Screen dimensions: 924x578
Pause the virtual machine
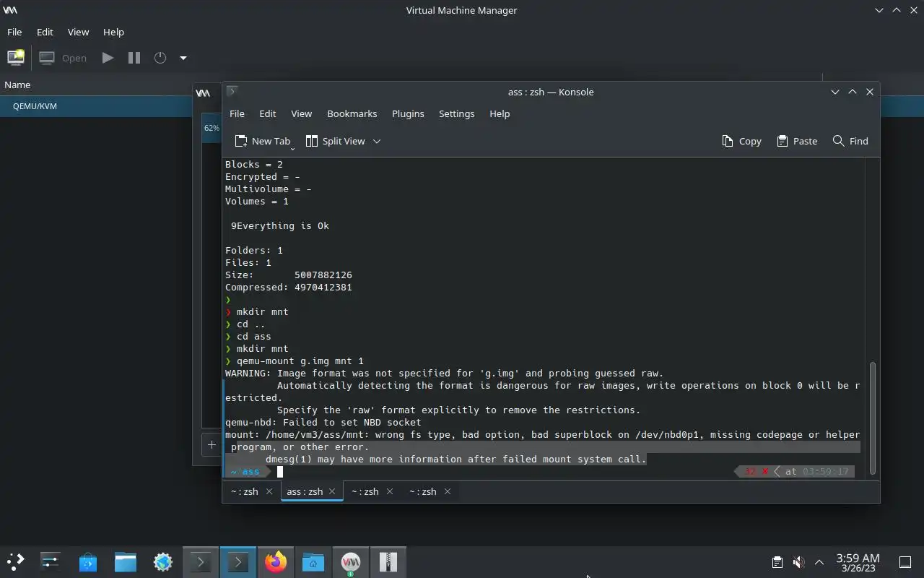(134, 58)
